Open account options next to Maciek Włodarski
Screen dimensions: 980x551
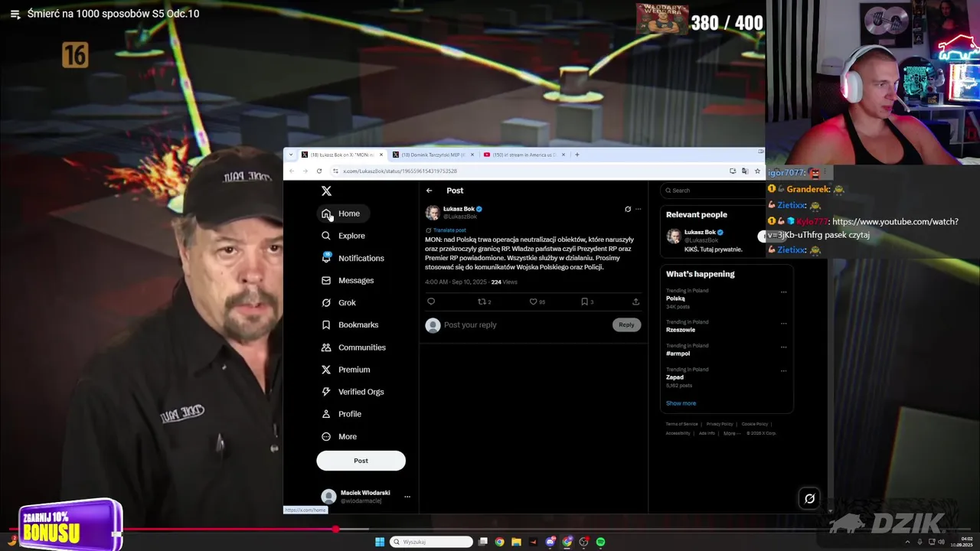pyautogui.click(x=407, y=497)
